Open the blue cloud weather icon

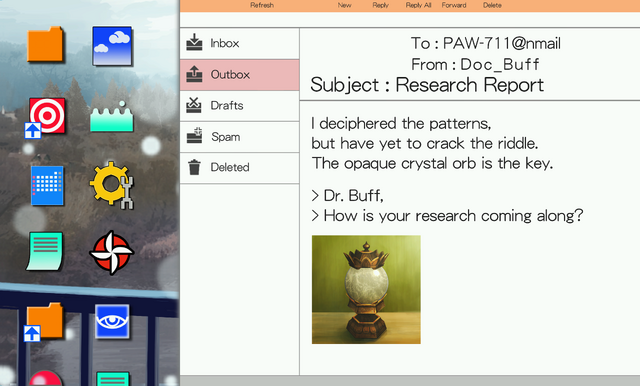pos(112,46)
